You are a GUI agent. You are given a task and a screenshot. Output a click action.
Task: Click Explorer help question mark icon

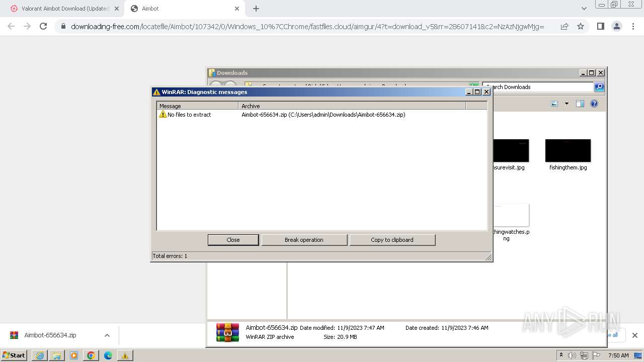click(x=594, y=104)
